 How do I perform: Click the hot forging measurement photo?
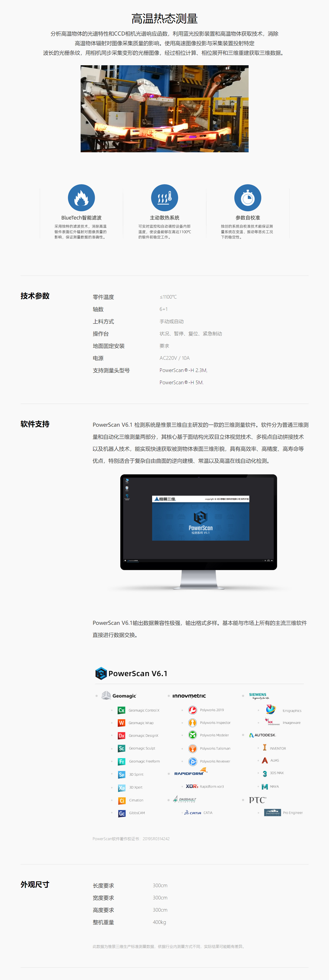point(165,109)
